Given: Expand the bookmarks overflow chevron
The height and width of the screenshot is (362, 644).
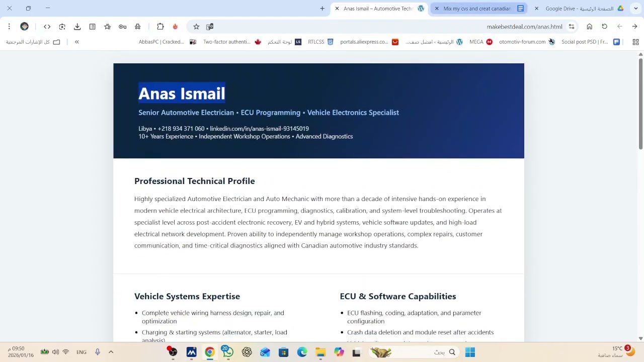Looking at the screenshot, I should [76, 42].
